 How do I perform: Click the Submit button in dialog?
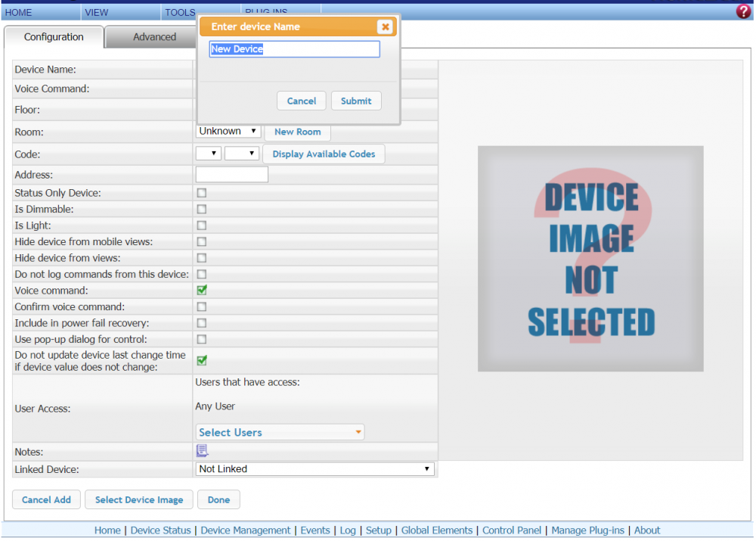tap(355, 101)
